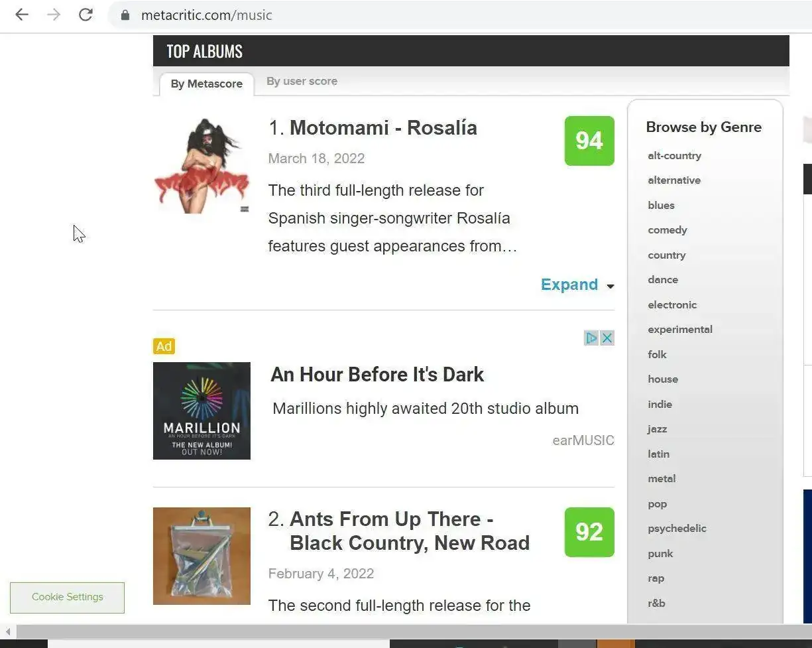Browse the latin genre
This screenshot has height=648, width=812.
click(658, 454)
